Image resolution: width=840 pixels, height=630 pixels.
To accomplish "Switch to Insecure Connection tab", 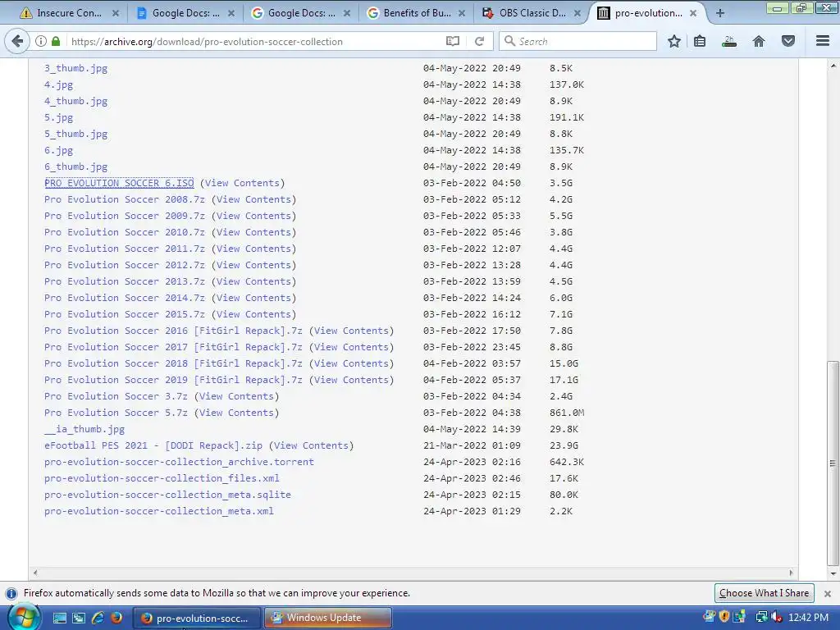I will [67, 13].
